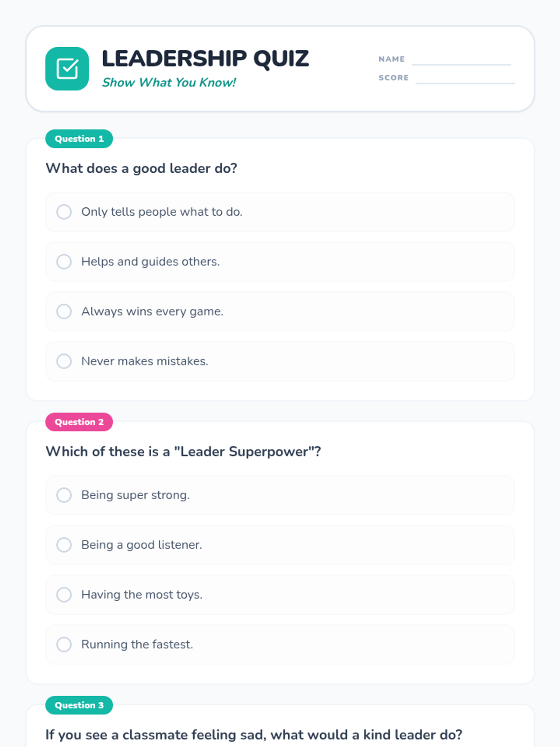This screenshot has height=747, width=560.
Task: Select "Running the fastest" option
Action: (x=64, y=644)
